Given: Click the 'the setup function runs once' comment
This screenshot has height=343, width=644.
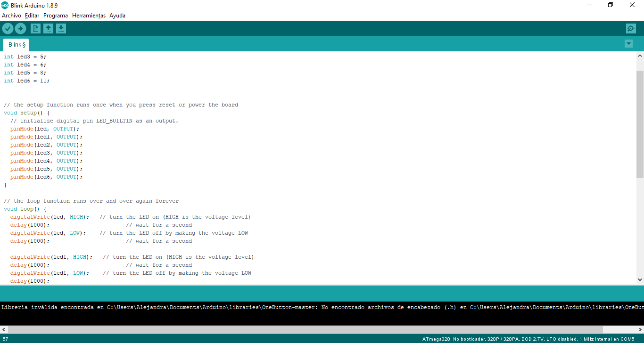Looking at the screenshot, I should 121,105.
